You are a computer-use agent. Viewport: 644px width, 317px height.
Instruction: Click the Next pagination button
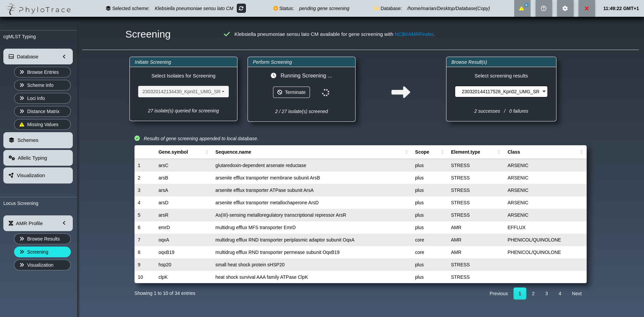point(576,294)
